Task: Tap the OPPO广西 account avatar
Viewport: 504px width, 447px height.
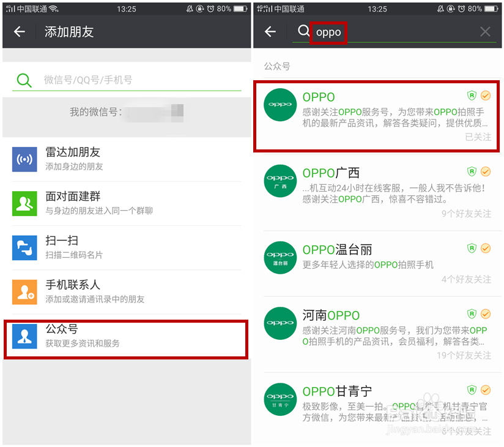Action: point(280,181)
